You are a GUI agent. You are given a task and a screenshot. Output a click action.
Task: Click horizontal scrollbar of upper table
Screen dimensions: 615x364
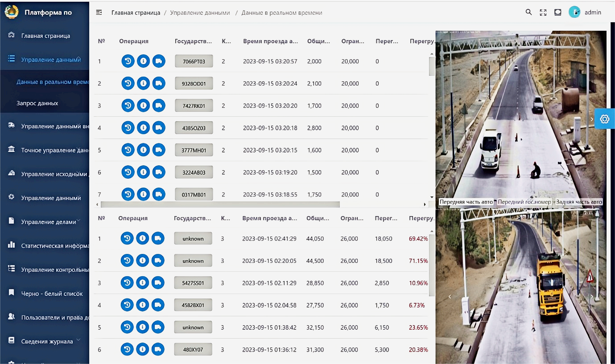pyautogui.click(x=220, y=204)
